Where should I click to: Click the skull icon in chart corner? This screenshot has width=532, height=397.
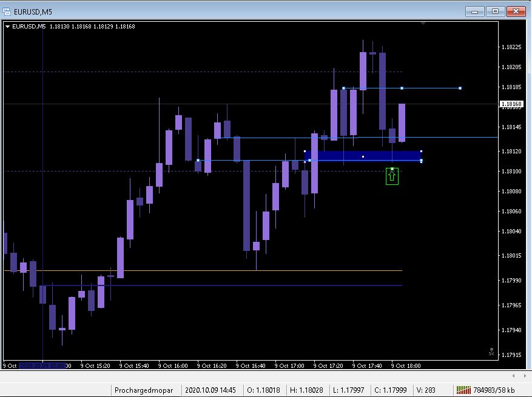[491, 352]
